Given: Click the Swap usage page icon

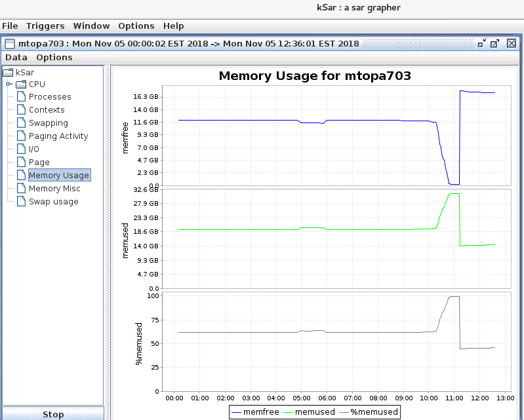Looking at the screenshot, I should 22,201.
